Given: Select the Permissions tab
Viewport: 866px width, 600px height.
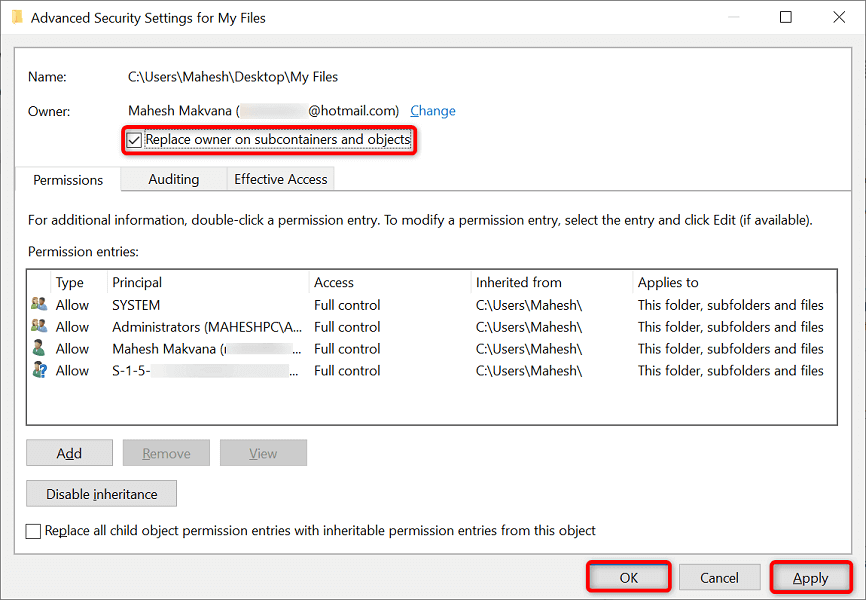Looking at the screenshot, I should [x=68, y=180].
